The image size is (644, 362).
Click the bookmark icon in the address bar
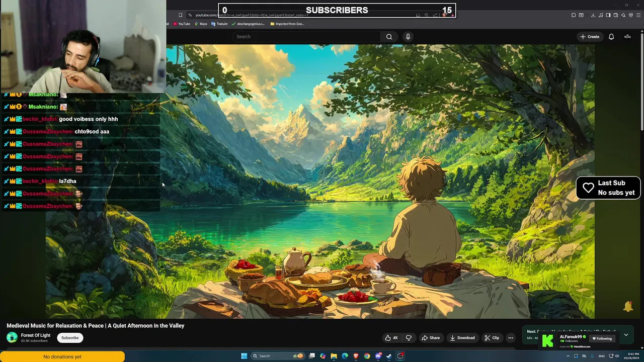tap(180, 15)
